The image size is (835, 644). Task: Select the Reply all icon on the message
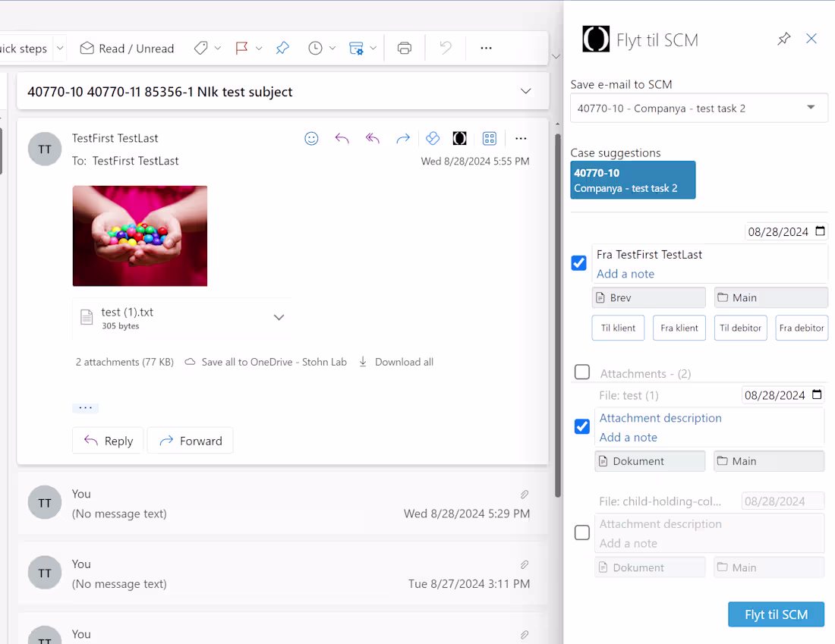pos(372,138)
